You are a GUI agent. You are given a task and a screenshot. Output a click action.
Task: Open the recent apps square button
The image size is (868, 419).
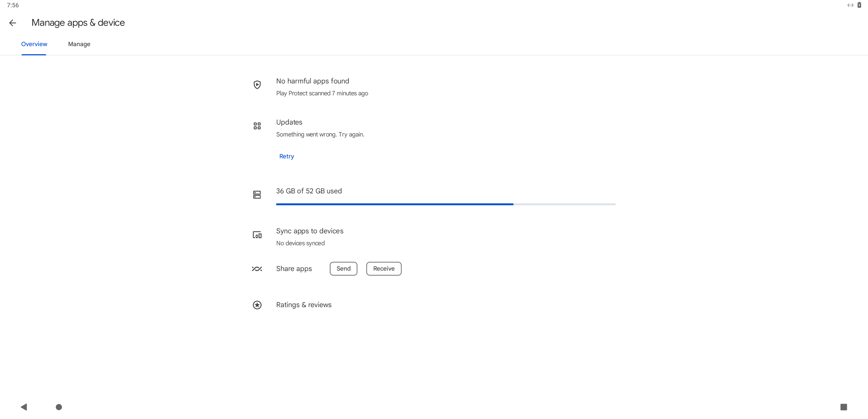[843, 407]
